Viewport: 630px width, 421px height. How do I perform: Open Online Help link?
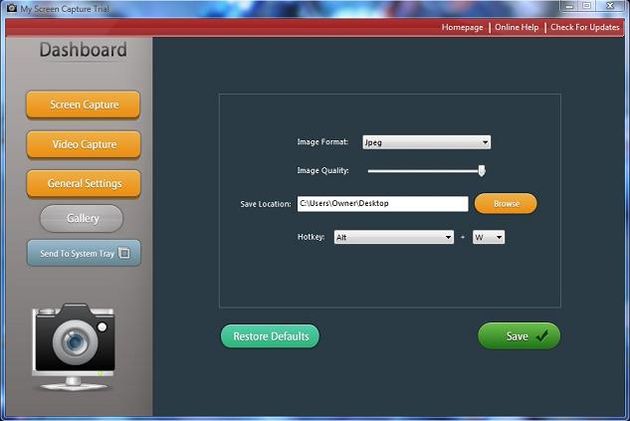tap(516, 27)
